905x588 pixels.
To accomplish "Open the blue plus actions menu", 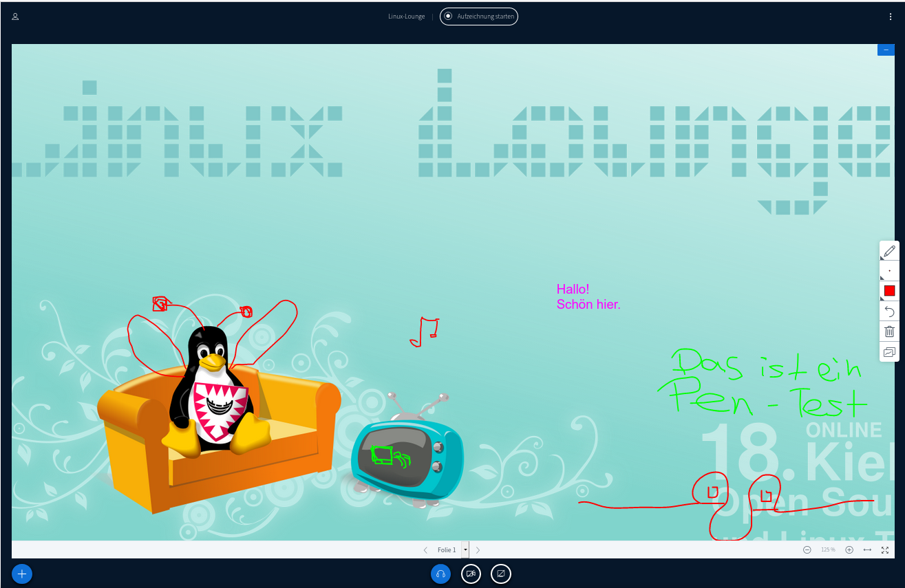I will click(x=22, y=574).
